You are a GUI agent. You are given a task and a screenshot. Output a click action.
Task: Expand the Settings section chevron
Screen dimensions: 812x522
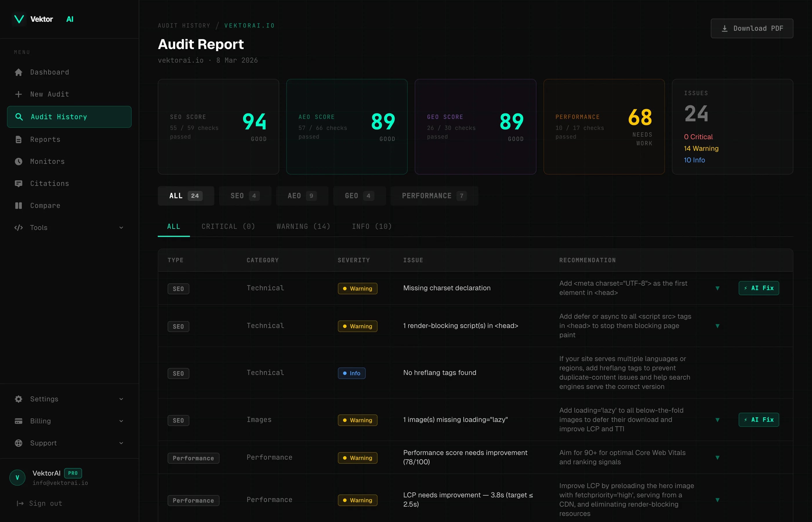pyautogui.click(x=121, y=399)
